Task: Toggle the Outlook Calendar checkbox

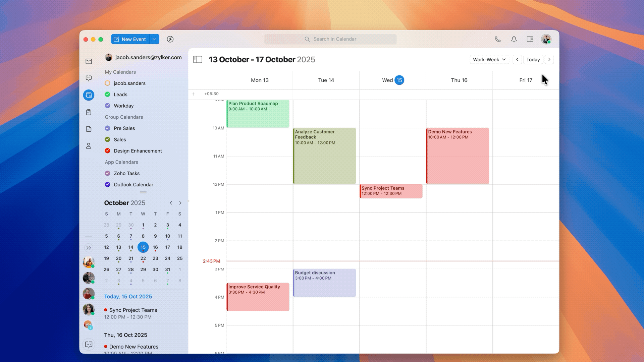Action: pyautogui.click(x=107, y=184)
